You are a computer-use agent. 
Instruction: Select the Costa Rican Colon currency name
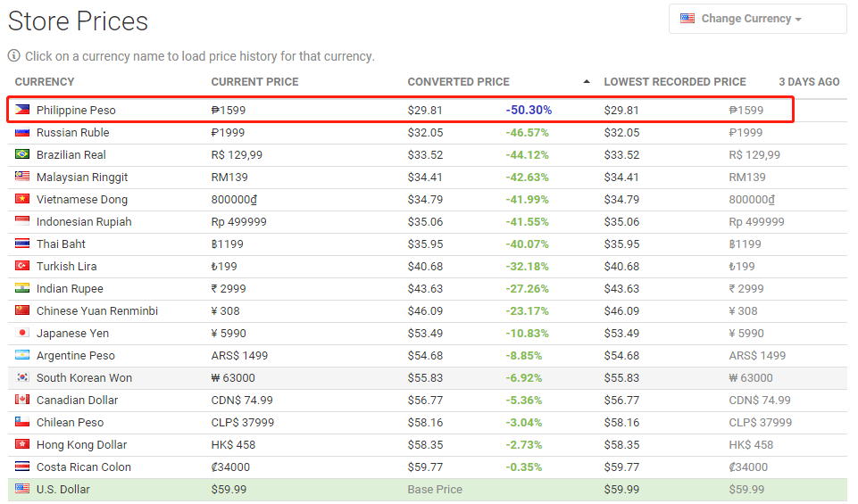click(84, 467)
